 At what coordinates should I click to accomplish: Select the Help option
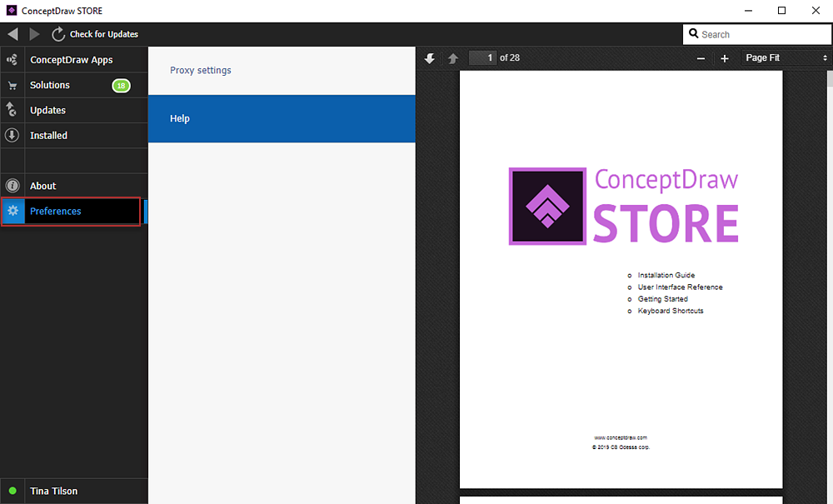pos(282,118)
